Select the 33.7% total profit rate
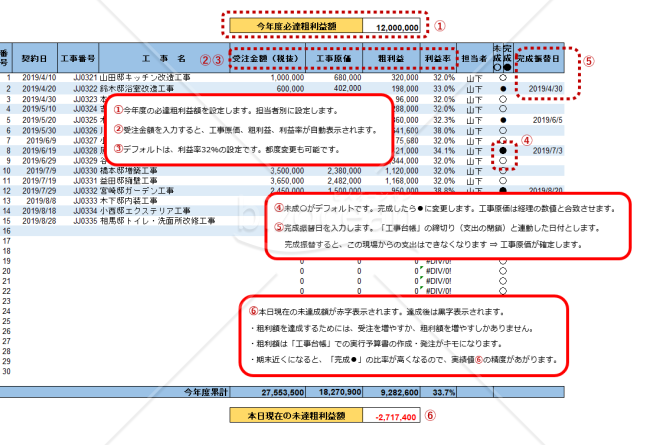The width and height of the screenshot is (650, 445). pos(438,392)
